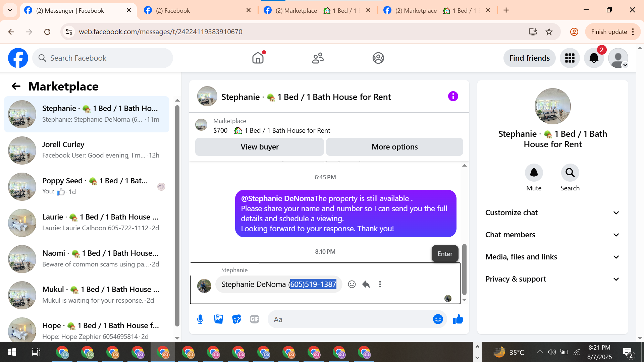Open the Chrome menu three dots
Screen dimensions: 644x362
coord(633,32)
